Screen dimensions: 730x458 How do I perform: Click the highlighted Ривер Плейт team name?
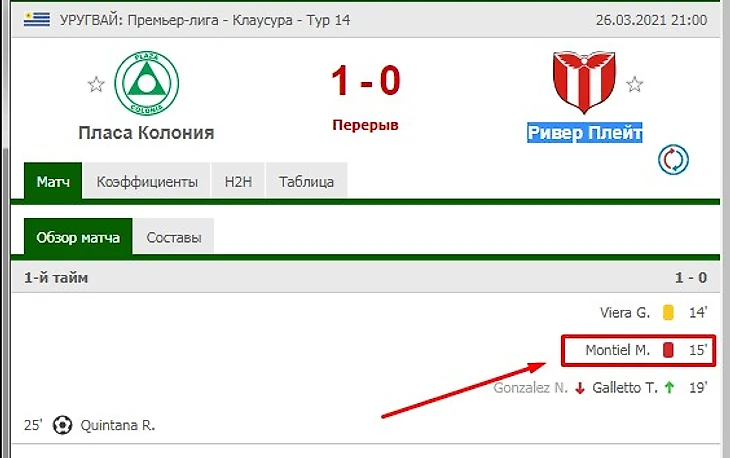coord(585,133)
